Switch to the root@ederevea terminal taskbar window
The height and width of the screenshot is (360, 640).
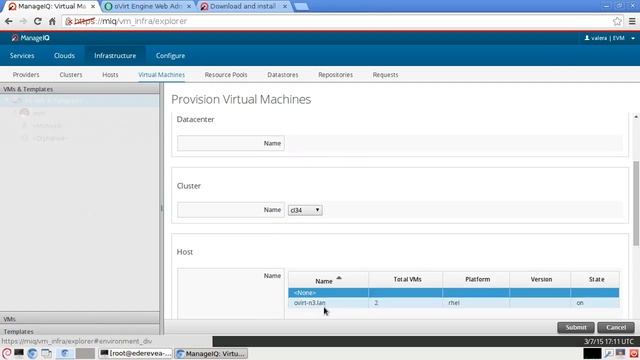coord(136,353)
